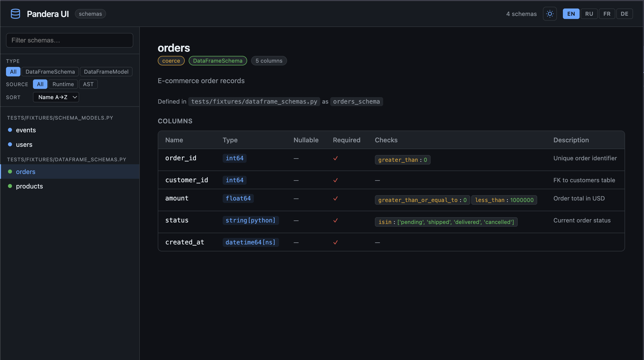The image size is (644, 360).
Task: Enable the AST source filter
Action: [x=88, y=84]
